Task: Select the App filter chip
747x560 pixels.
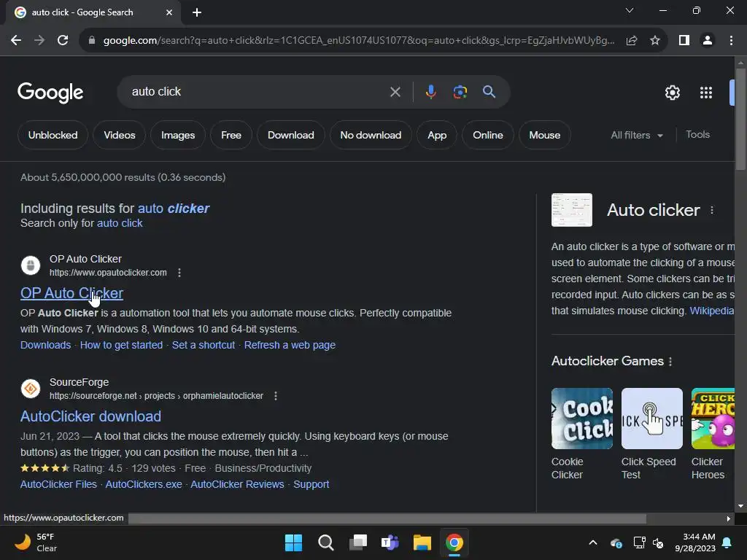Action: click(437, 135)
